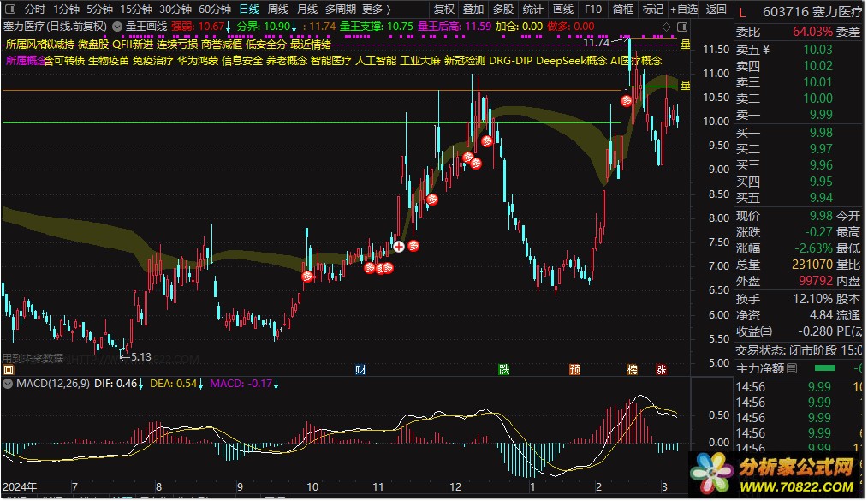Open the MACD indicator circle dropdown
Screen dimensions: 868x501
8,384
